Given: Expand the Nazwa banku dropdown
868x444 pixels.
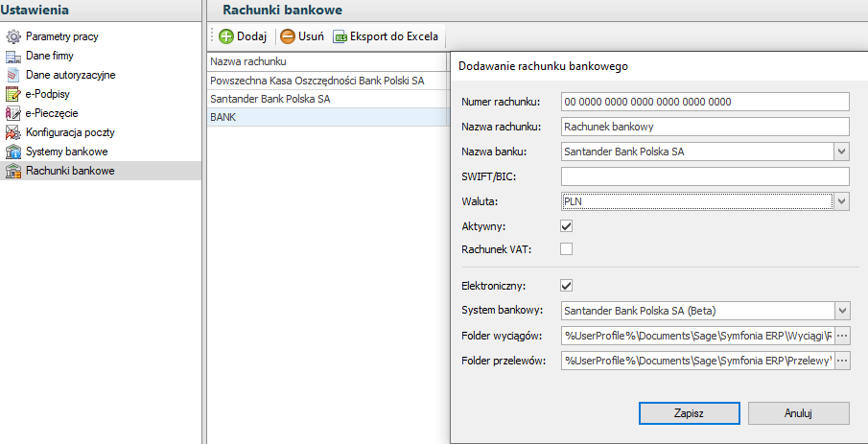Looking at the screenshot, I should pyautogui.click(x=841, y=152).
